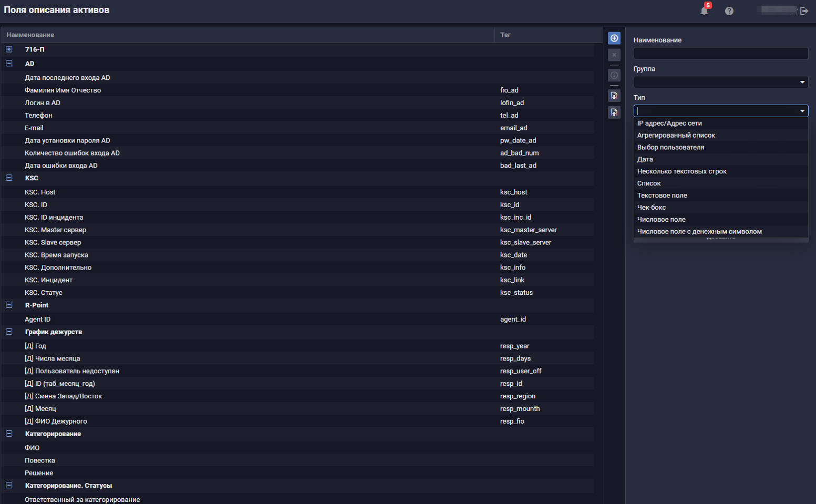
Task: Collapse the AD group
Action: 9,64
